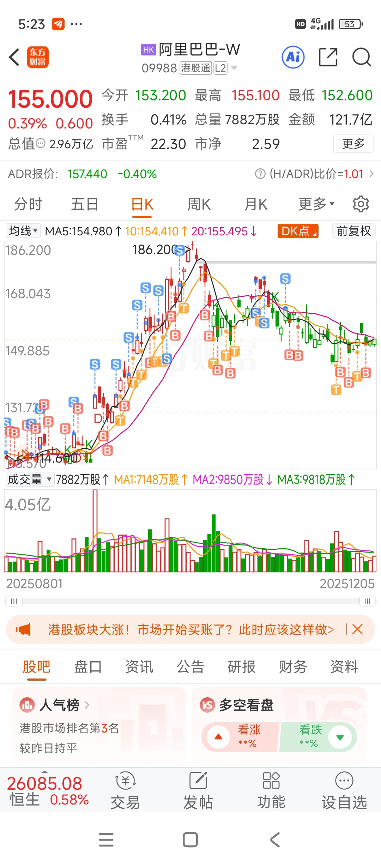Tap the megaphone announcement icon
The image size is (381, 868).
pos(23,629)
